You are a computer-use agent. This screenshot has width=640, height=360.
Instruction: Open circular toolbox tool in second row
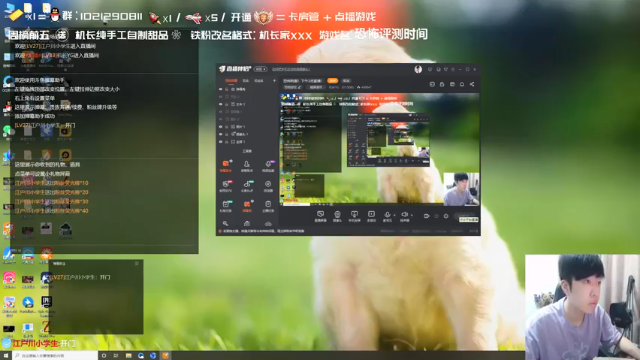click(268, 186)
